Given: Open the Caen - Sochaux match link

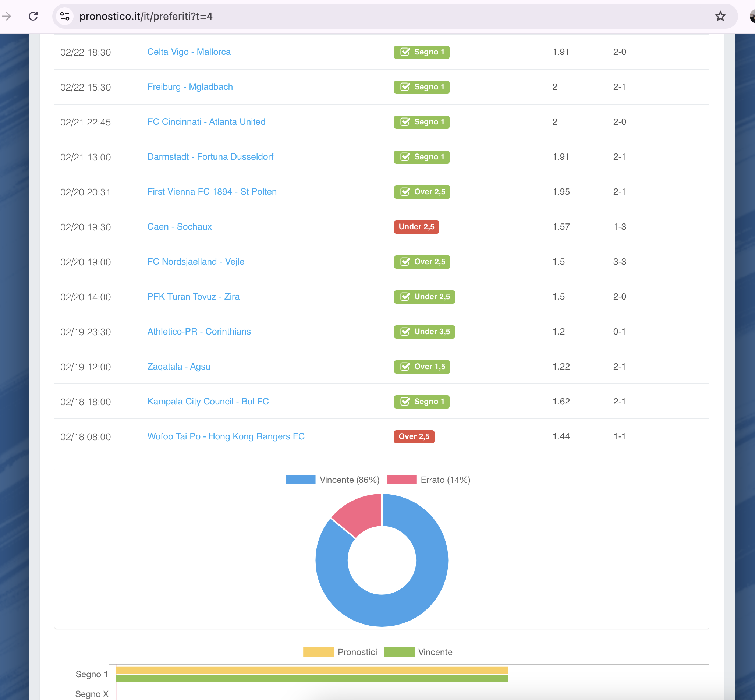Looking at the screenshot, I should tap(179, 226).
